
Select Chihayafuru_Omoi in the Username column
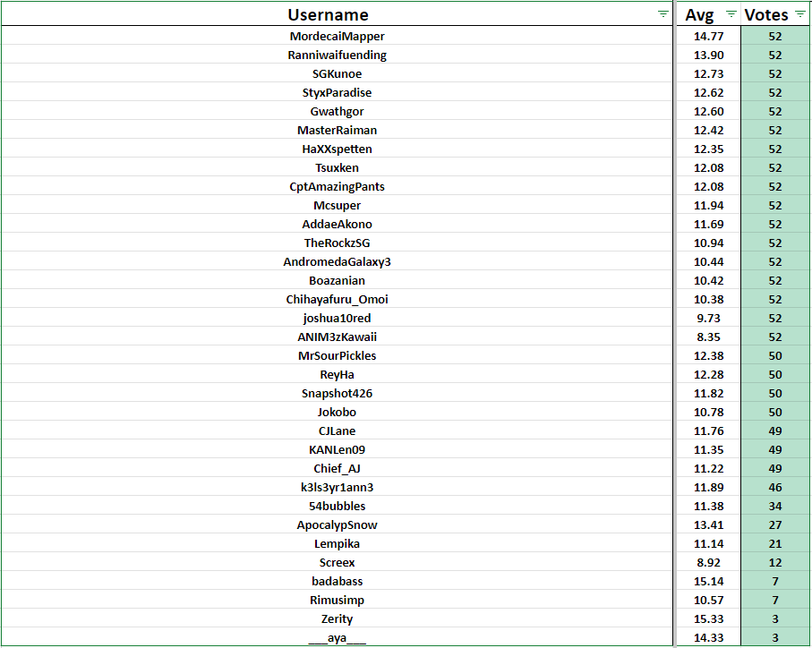[337, 300]
